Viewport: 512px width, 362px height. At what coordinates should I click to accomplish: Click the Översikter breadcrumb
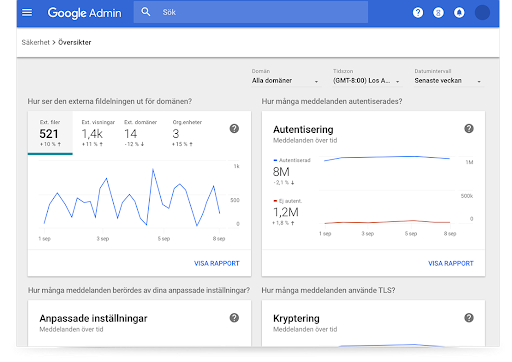(75, 42)
